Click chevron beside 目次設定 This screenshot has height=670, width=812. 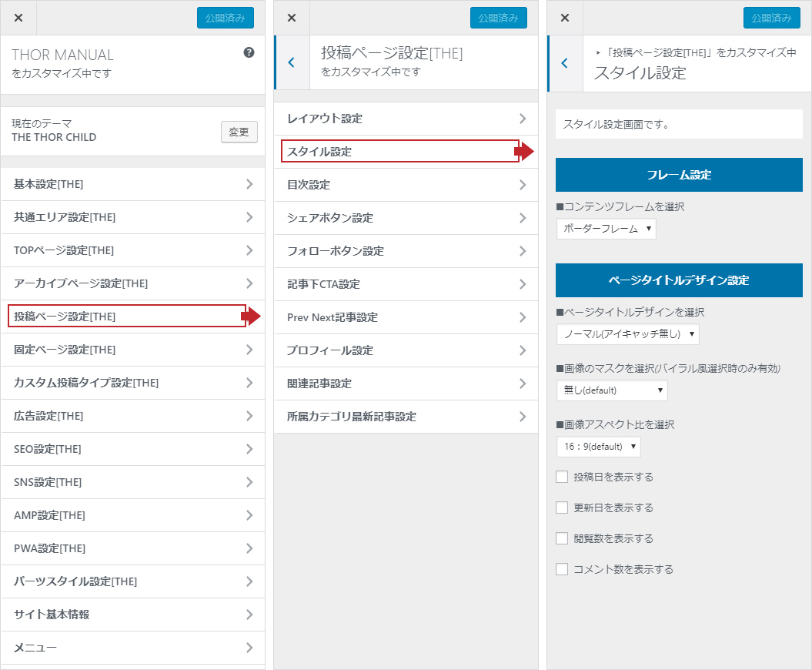(523, 185)
